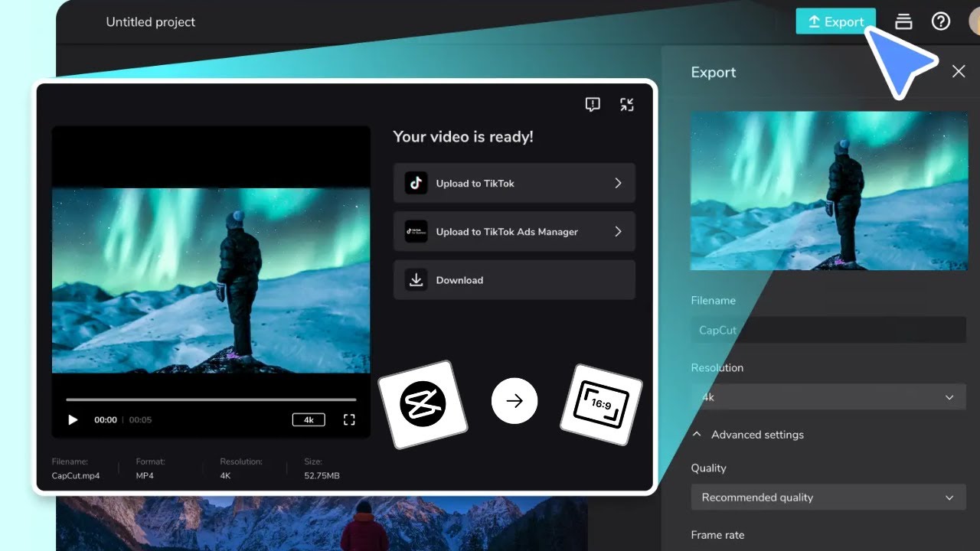980x551 pixels.
Task: Click the video progress bar
Action: 211,399
